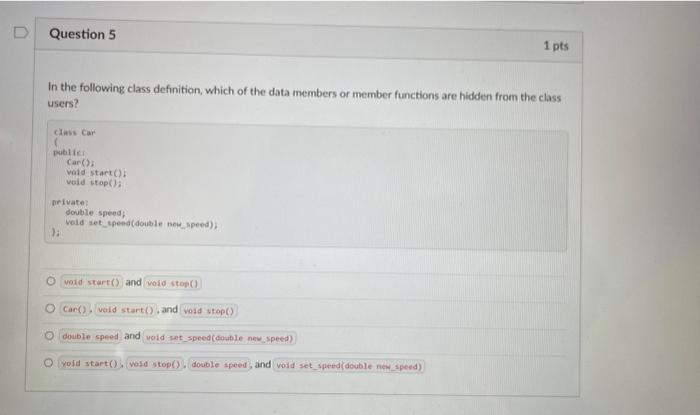Click 'void stop()' tag in first answer
Screen dimensions: 700x415
coord(172,283)
